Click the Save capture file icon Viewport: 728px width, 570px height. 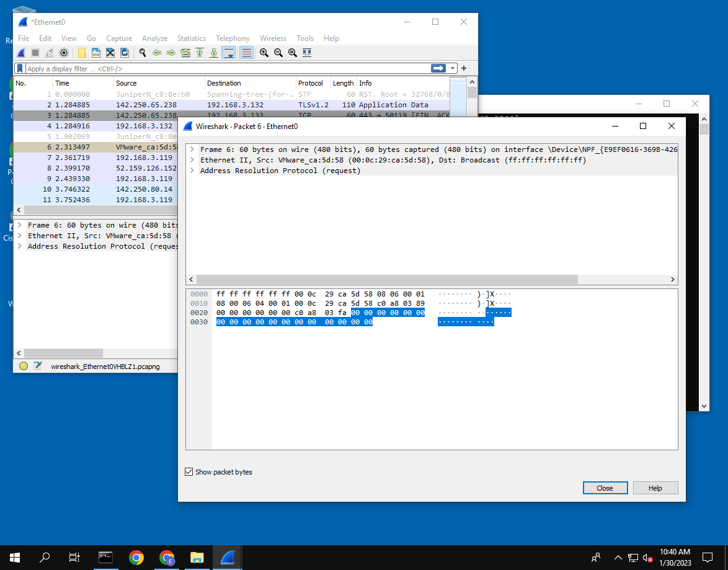tap(96, 53)
